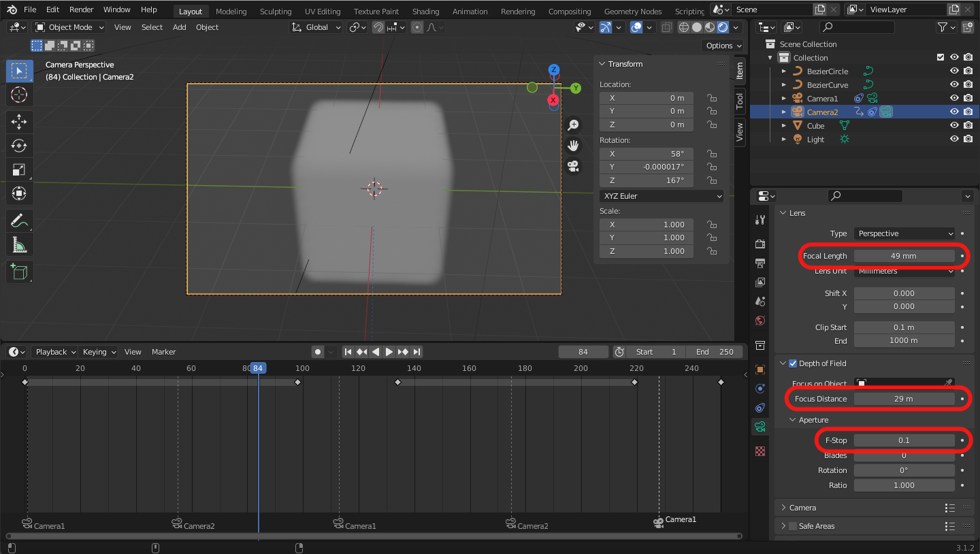Open the lens Type Perspective dropdown
The width and height of the screenshot is (980, 554).
pyautogui.click(x=904, y=233)
